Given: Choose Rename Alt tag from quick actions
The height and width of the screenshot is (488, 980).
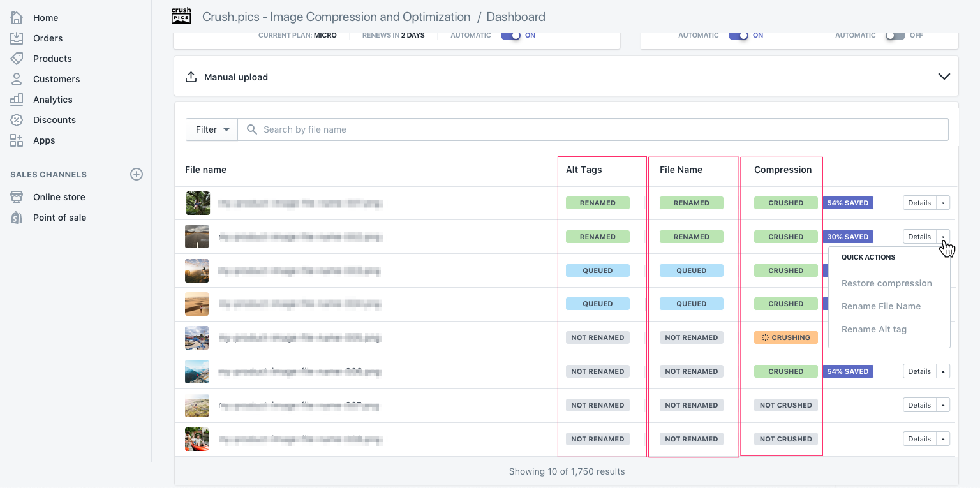Looking at the screenshot, I should (x=874, y=329).
